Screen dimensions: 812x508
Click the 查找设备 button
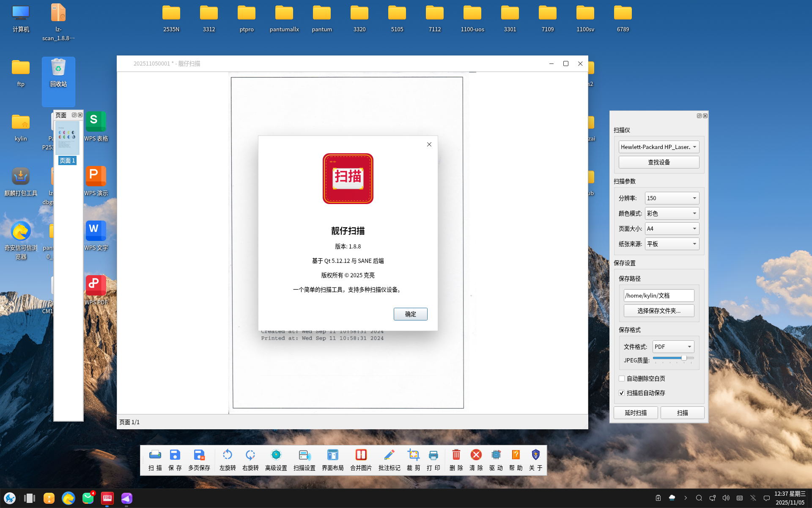point(659,162)
